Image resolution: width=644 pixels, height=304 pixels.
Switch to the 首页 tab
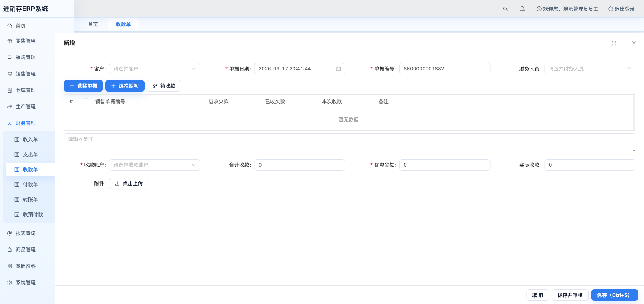[93, 24]
